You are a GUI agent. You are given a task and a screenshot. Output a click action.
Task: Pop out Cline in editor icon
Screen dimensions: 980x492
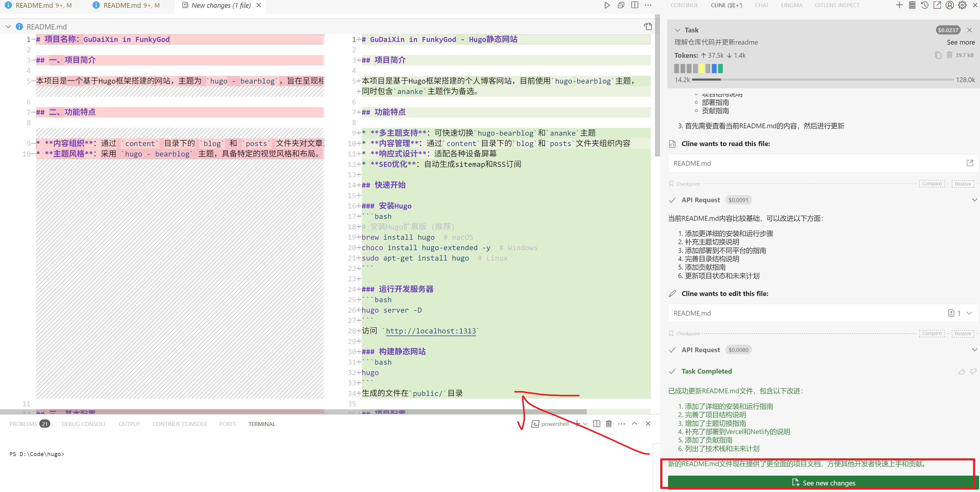tap(937, 5)
